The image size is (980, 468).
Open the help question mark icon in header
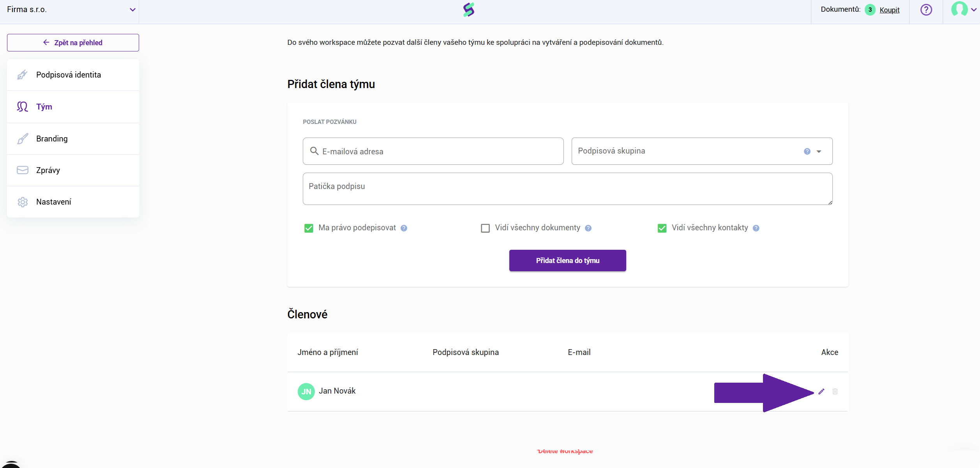[926, 10]
